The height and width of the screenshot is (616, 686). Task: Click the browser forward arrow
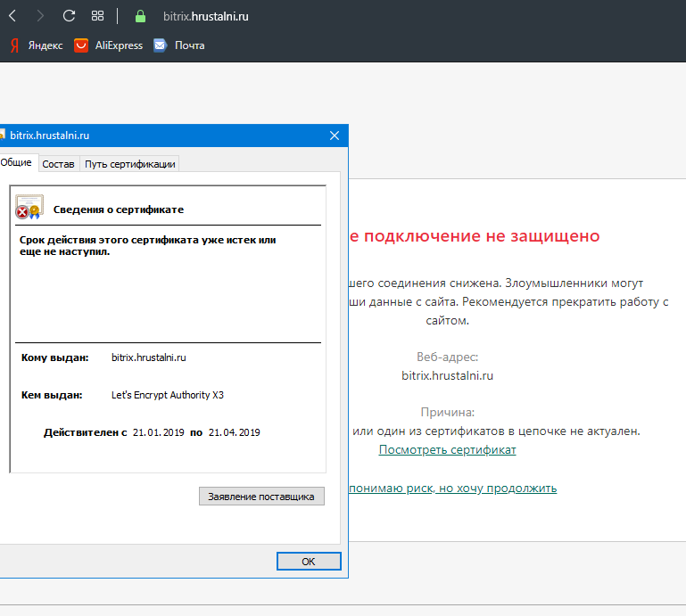[x=39, y=16]
